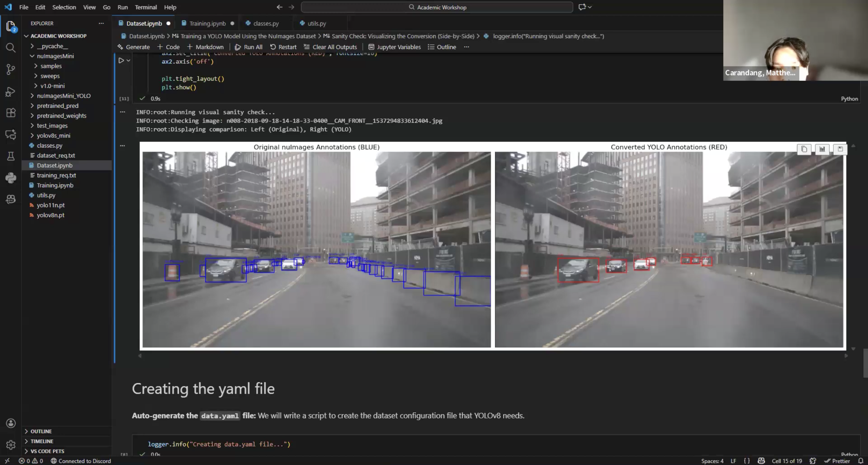Click Restart kernel button

pos(283,47)
